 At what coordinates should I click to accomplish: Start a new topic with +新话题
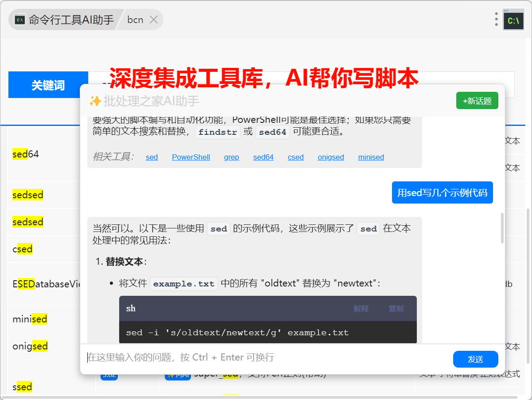click(x=477, y=101)
